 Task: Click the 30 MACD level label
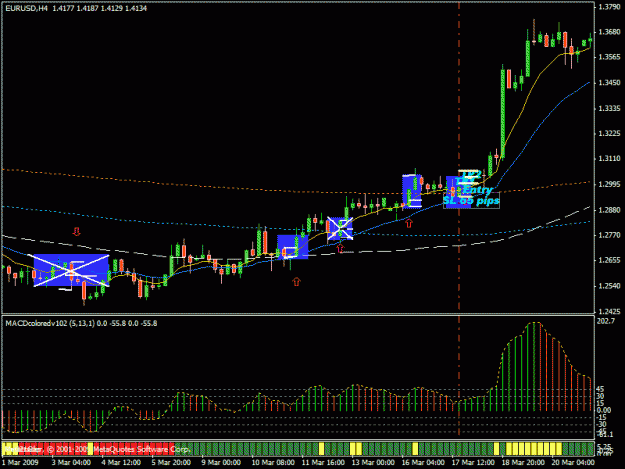click(x=600, y=396)
